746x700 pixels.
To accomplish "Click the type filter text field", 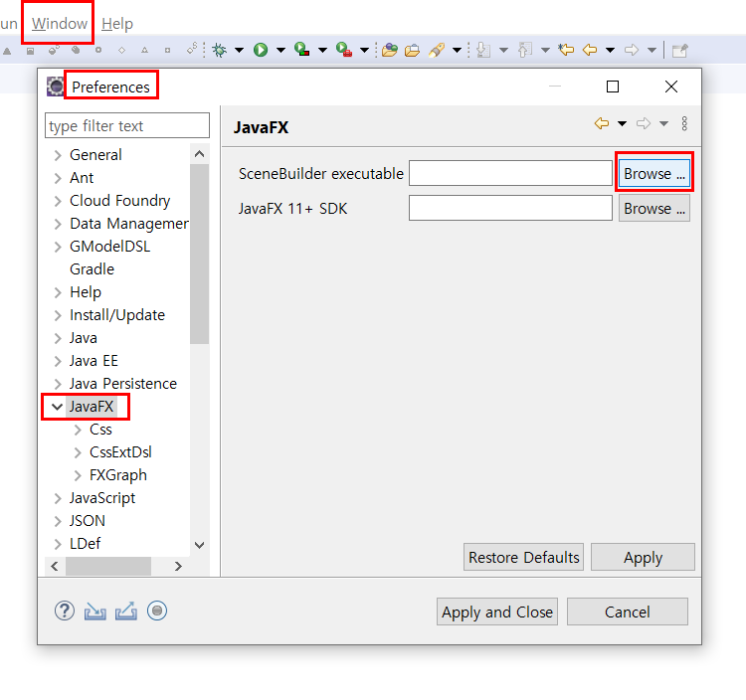I will pyautogui.click(x=127, y=125).
